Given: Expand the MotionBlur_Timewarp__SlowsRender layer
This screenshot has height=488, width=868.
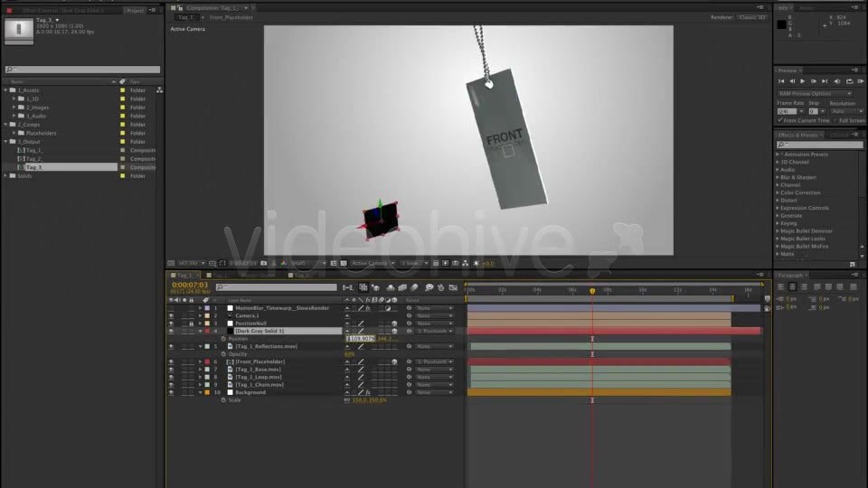Looking at the screenshot, I should pos(201,308).
